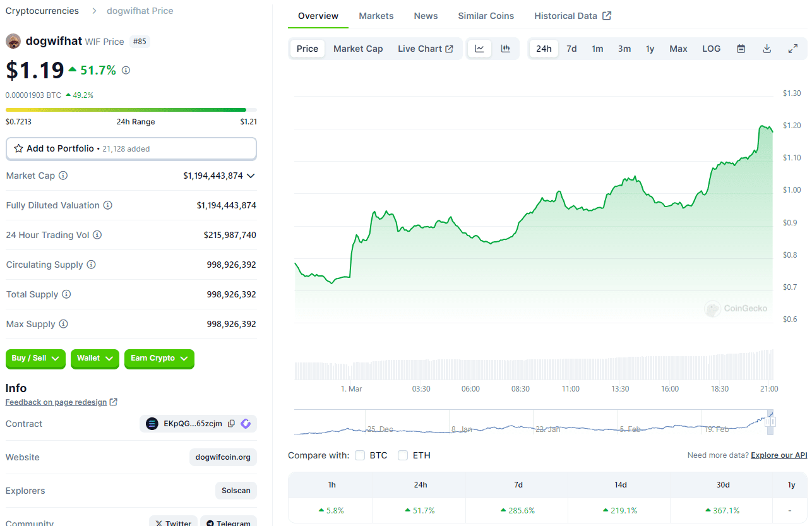Download chart data icon
The height and width of the screenshot is (526, 812).
(767, 49)
